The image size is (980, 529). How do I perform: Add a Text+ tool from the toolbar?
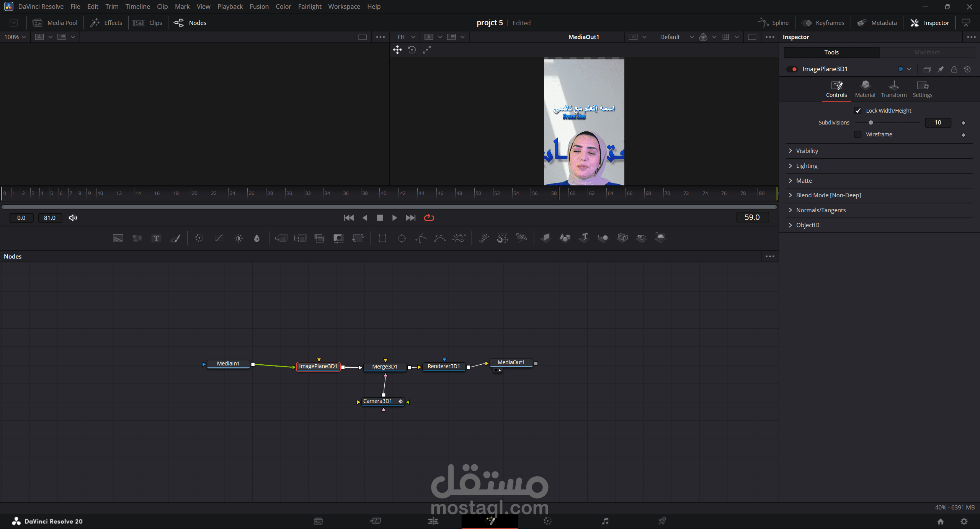tap(156, 238)
